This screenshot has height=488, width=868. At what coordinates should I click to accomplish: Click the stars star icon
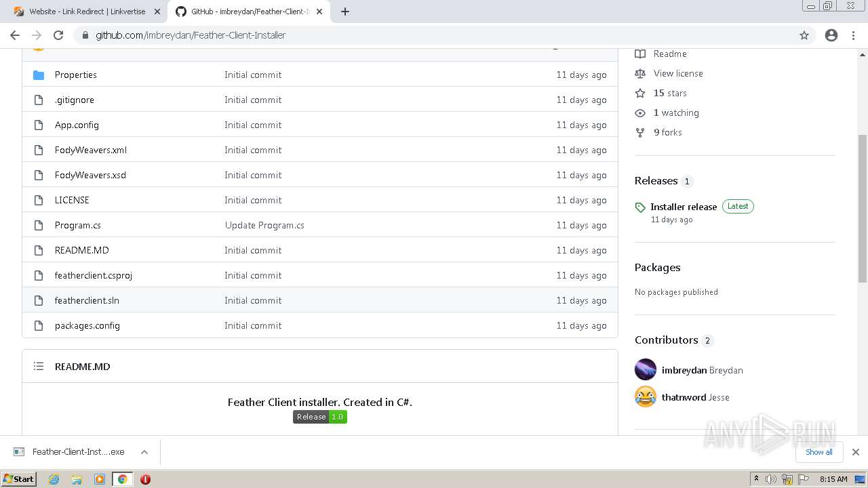pyautogui.click(x=640, y=93)
